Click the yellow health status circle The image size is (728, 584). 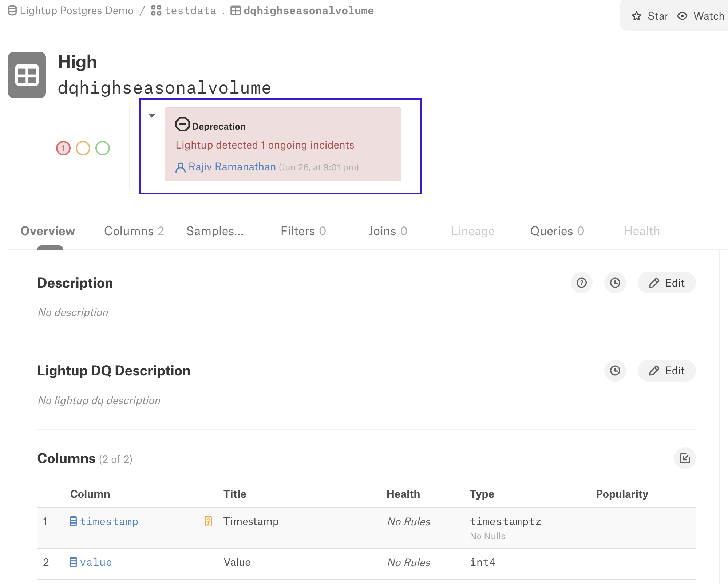coord(83,148)
